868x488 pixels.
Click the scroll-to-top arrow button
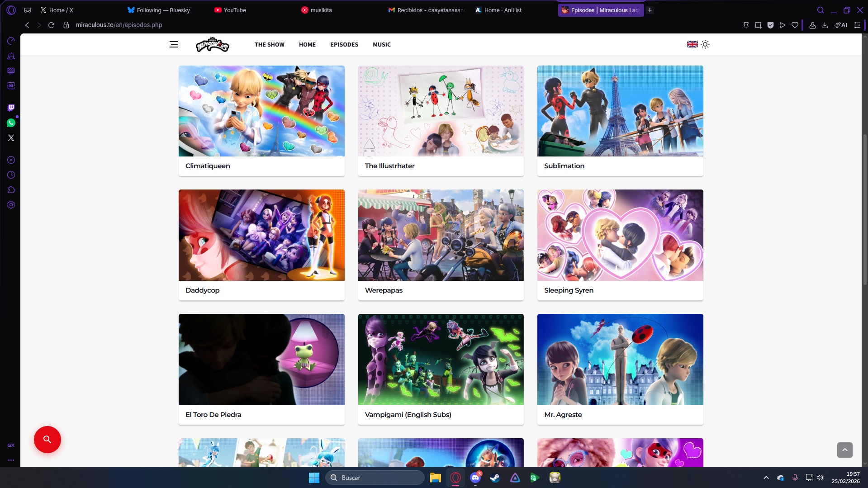pos(844,450)
